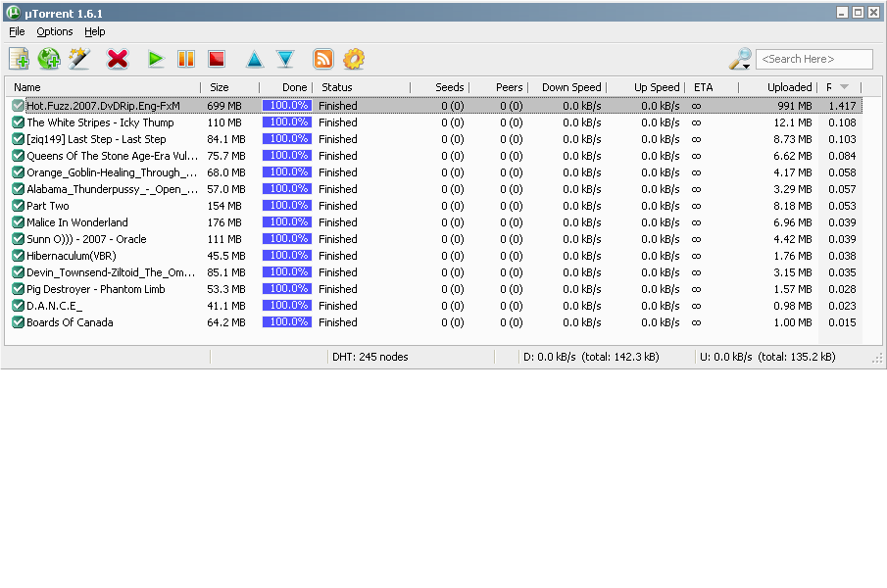The image size is (887, 588).
Task: Click Move Down Queue arrow icon
Action: [285, 59]
